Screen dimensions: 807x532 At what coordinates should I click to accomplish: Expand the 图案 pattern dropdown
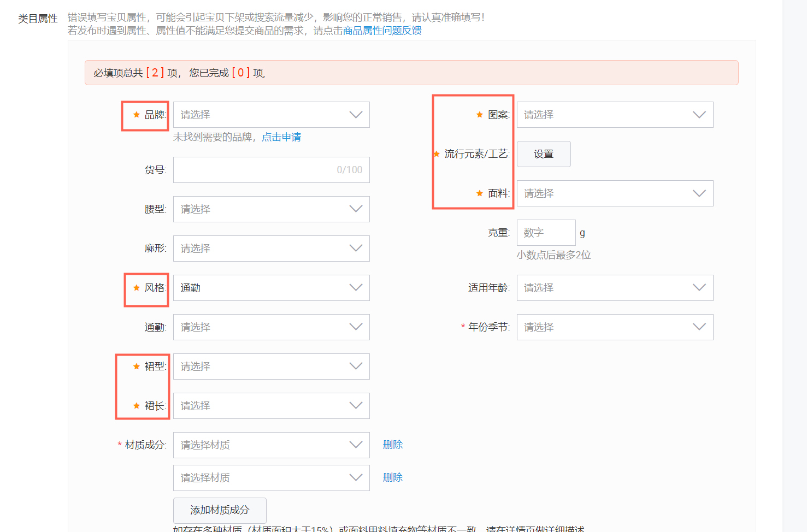point(615,115)
